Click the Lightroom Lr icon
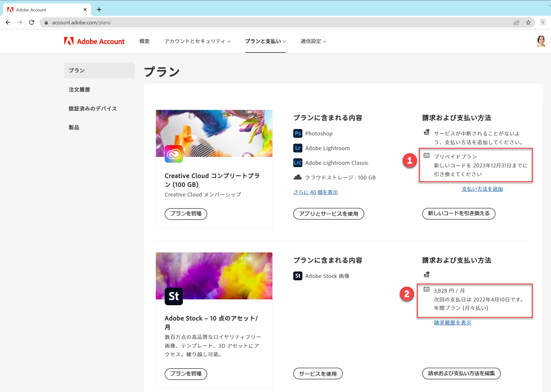Image resolution: width=551 pixels, height=392 pixels. pyautogui.click(x=298, y=148)
